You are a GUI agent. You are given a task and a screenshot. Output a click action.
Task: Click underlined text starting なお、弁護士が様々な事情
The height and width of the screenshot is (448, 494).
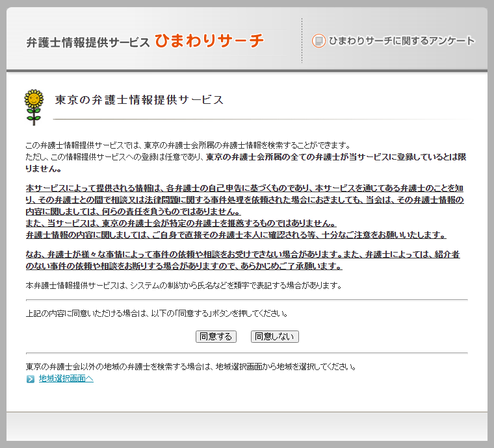pos(243,260)
